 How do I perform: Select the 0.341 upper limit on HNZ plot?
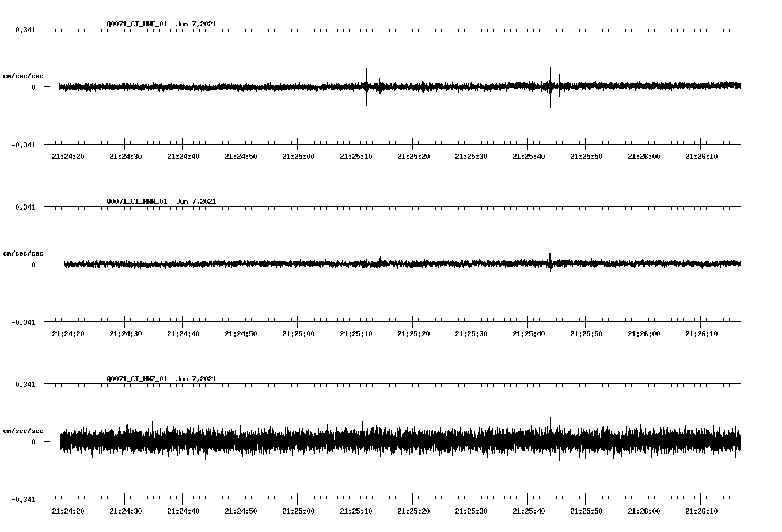pyautogui.click(x=25, y=384)
